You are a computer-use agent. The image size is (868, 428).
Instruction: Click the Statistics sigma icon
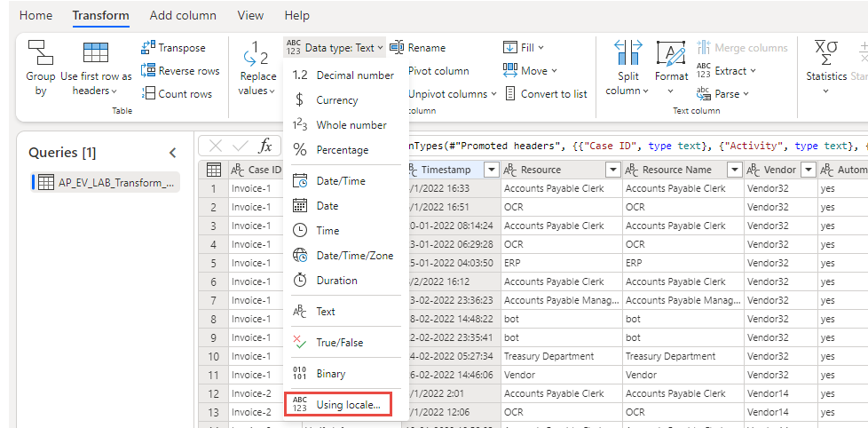(x=826, y=52)
